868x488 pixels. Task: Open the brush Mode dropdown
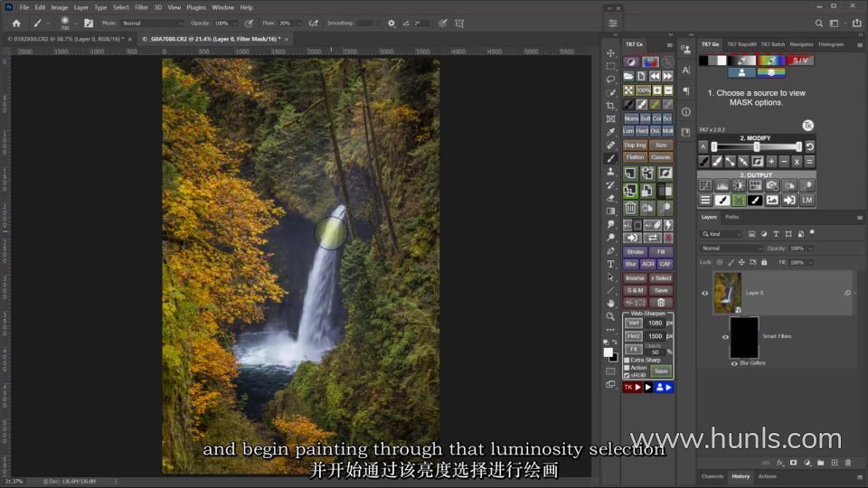tap(152, 23)
